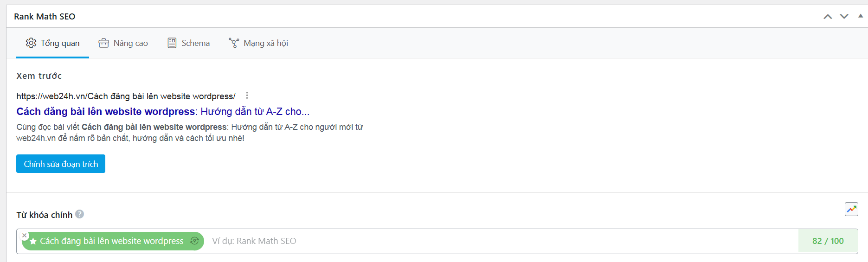Click the star icon on the keyword tag
Image resolution: width=868 pixels, height=262 pixels.
(x=33, y=242)
